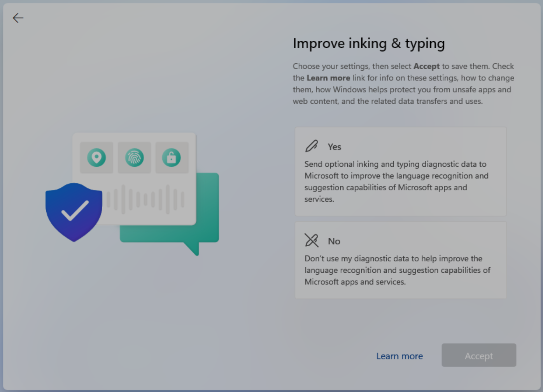Image resolution: width=543 pixels, height=392 pixels.
Task: Click the green location pin icon
Action: click(x=96, y=157)
